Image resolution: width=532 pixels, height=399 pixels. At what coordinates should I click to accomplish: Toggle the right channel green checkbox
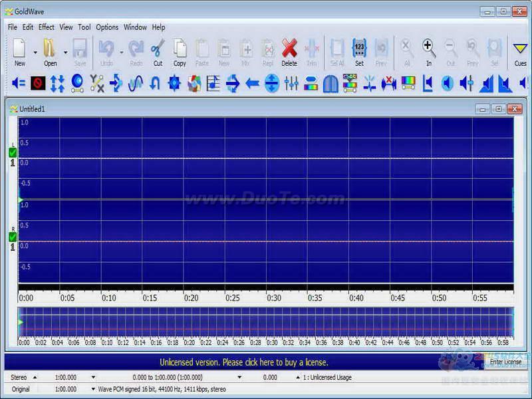click(13, 237)
